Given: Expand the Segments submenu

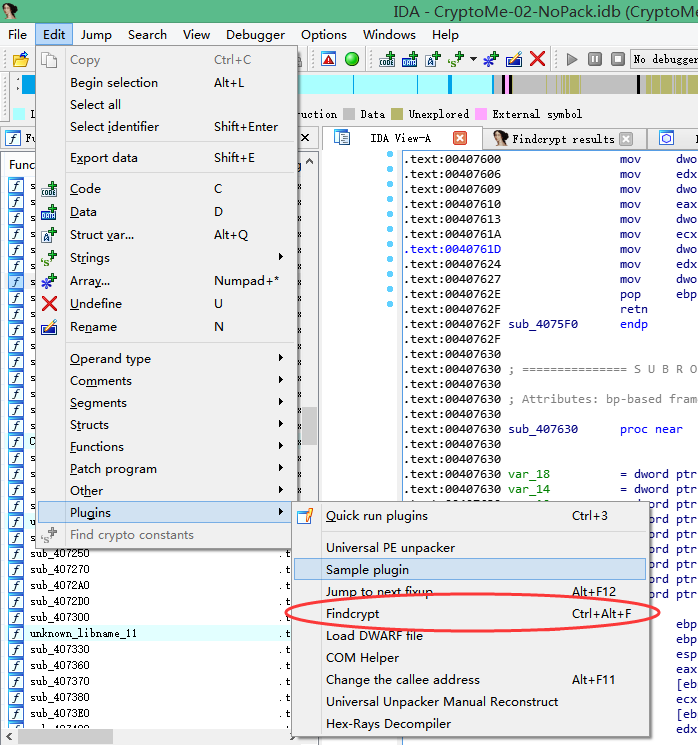Looking at the screenshot, I should point(166,403).
